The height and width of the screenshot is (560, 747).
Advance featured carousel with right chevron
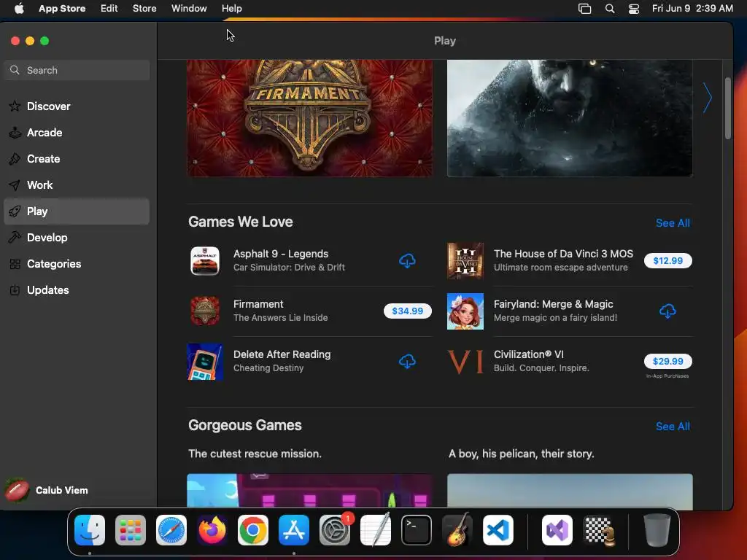point(708,98)
